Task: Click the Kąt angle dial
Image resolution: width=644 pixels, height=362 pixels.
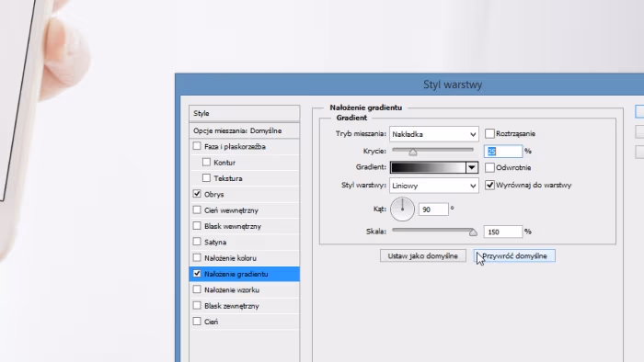Action: (x=402, y=209)
